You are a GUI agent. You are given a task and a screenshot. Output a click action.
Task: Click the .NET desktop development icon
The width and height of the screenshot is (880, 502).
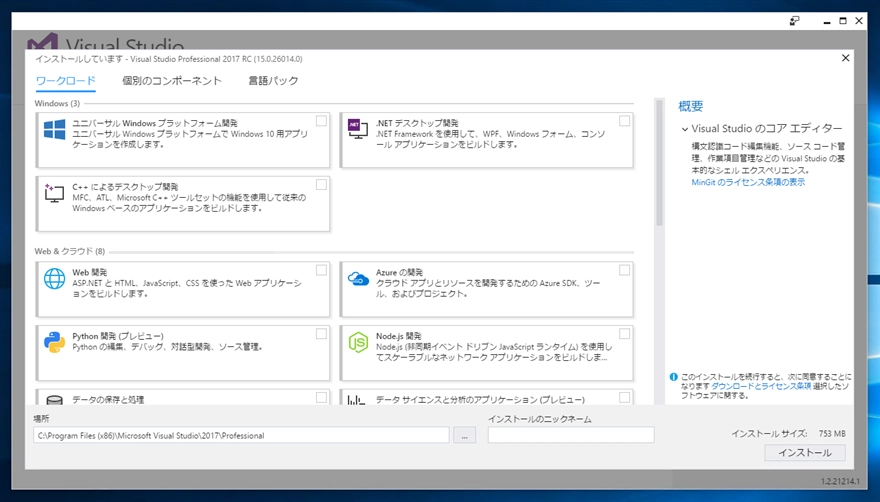(358, 129)
